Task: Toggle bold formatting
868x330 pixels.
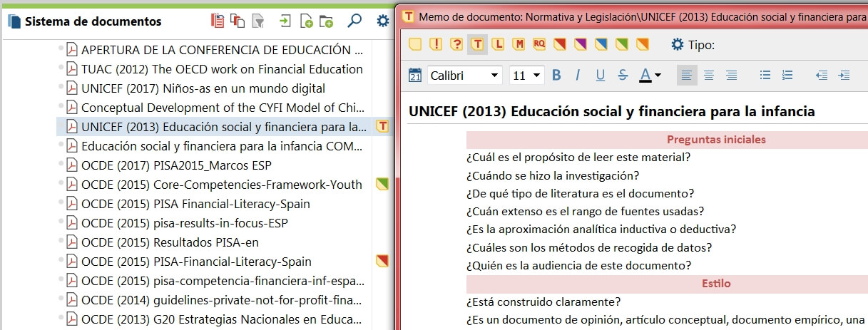Action: 556,75
